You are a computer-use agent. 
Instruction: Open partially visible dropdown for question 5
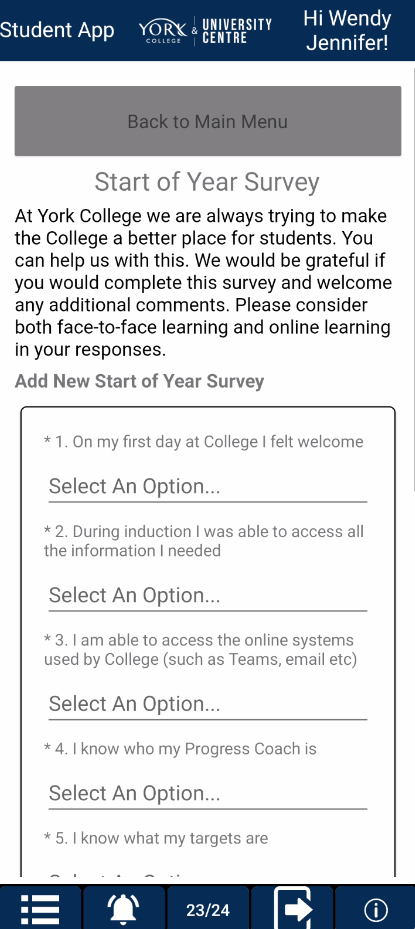(208, 875)
